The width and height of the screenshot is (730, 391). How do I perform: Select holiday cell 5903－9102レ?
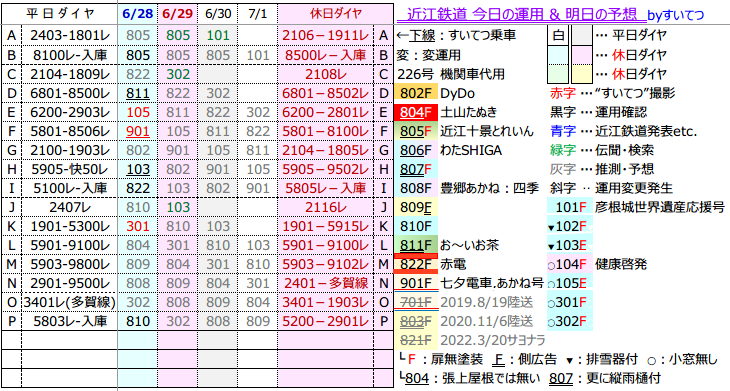click(x=325, y=264)
